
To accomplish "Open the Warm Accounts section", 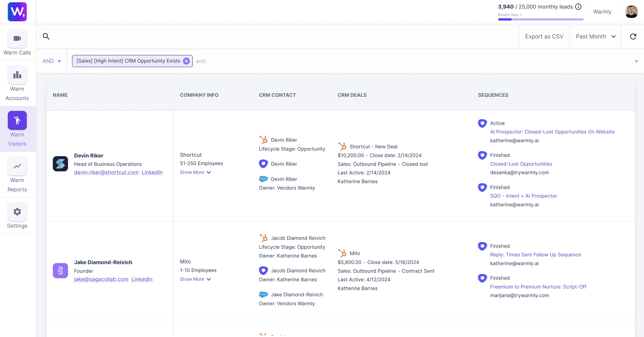I will [17, 83].
